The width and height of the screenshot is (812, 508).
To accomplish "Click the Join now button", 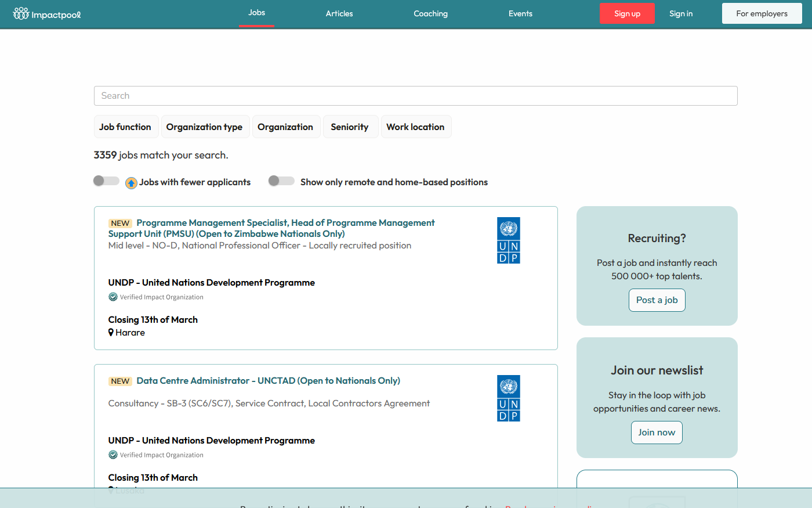I will (657, 433).
